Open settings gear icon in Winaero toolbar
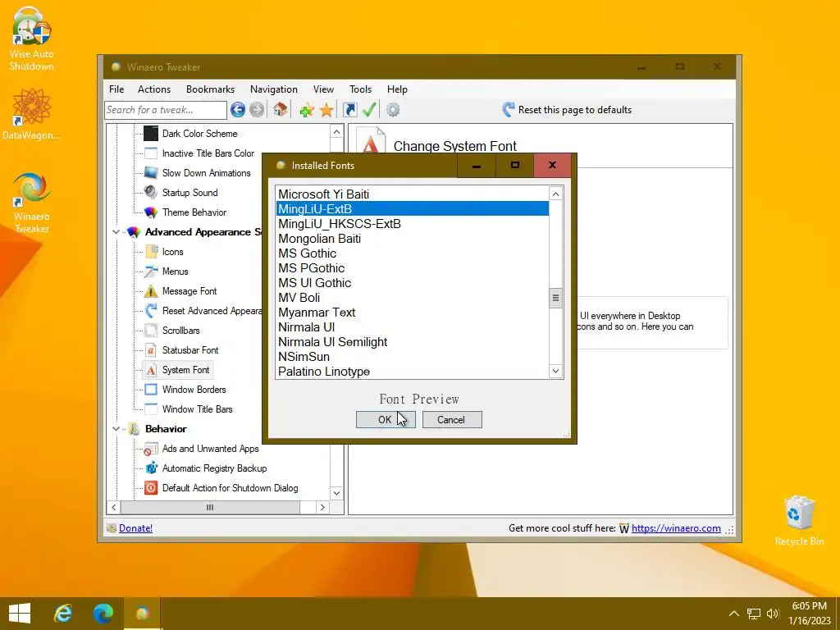This screenshot has height=630, width=840. (x=393, y=110)
